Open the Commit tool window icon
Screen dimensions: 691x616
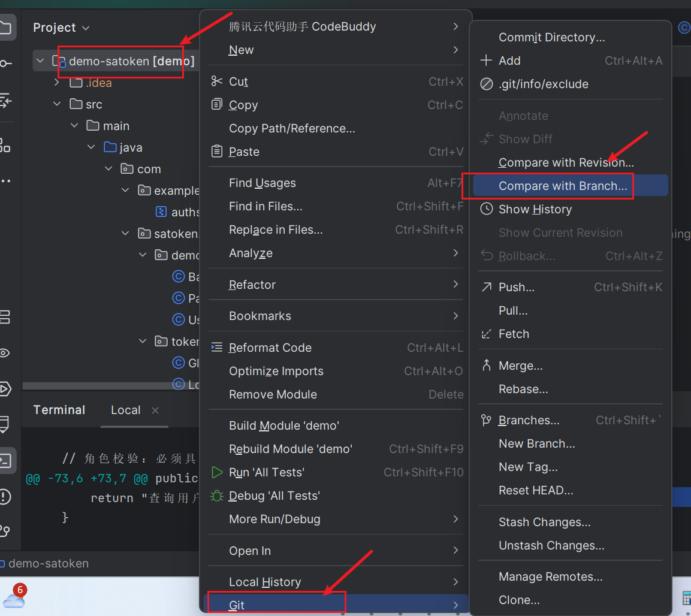click(5, 64)
